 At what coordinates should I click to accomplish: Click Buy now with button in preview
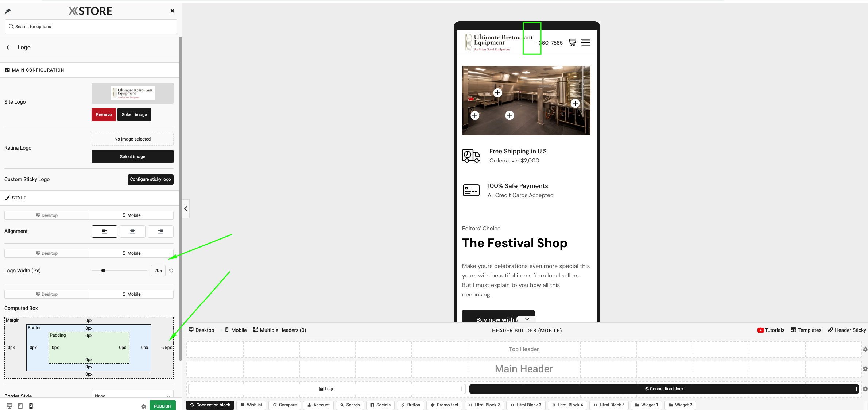(498, 317)
